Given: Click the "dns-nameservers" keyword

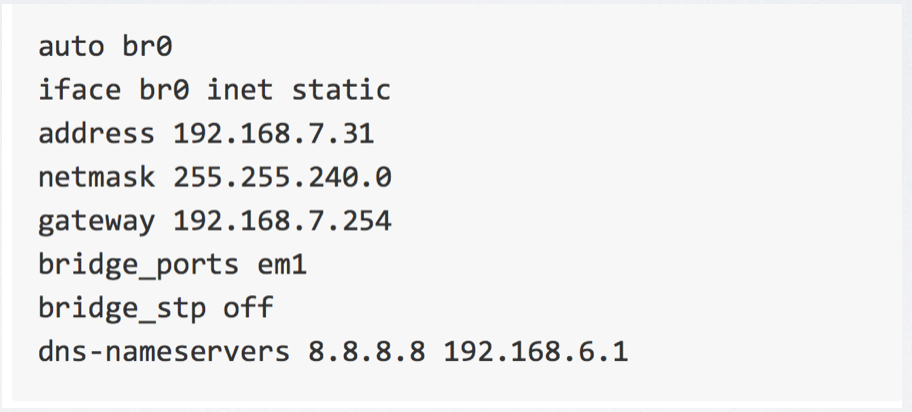Looking at the screenshot, I should tap(163, 351).
